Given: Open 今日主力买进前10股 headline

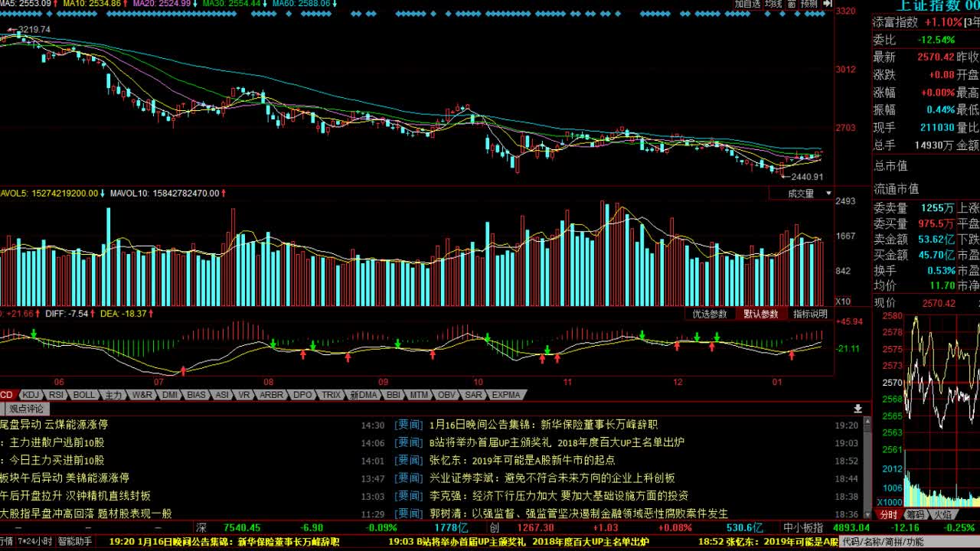Looking at the screenshot, I should [x=52, y=460].
